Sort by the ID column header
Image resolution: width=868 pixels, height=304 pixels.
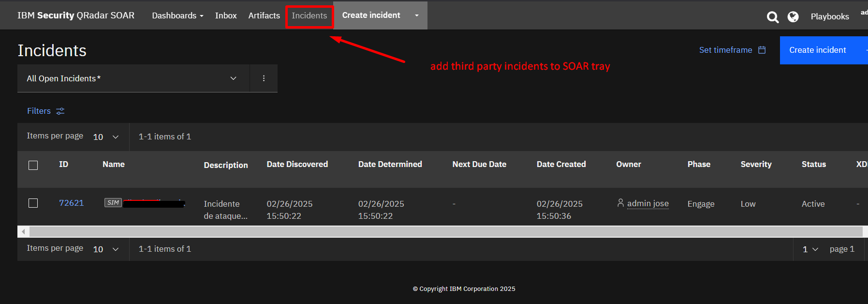click(x=64, y=165)
